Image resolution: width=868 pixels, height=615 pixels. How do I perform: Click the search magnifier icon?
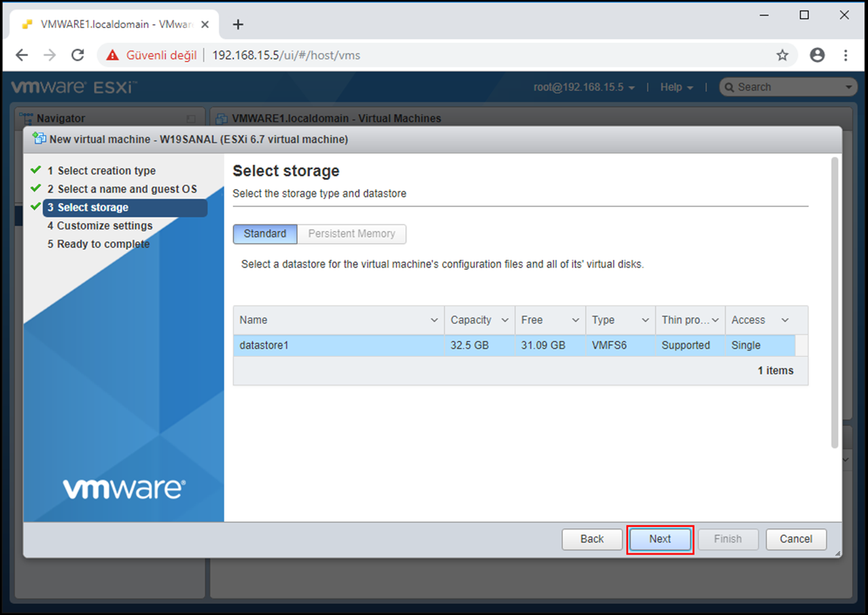click(x=729, y=87)
